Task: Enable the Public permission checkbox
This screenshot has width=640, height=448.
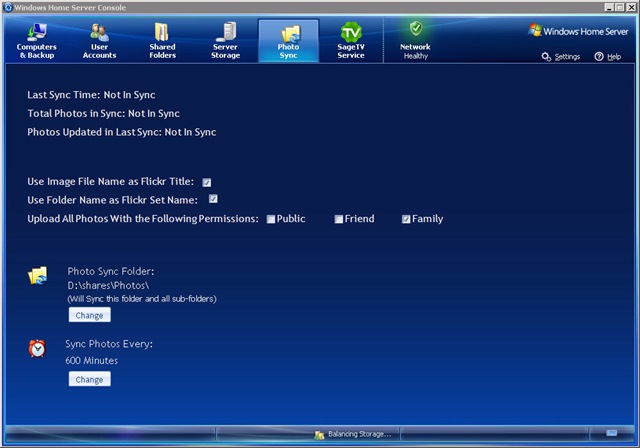Action: click(x=271, y=220)
